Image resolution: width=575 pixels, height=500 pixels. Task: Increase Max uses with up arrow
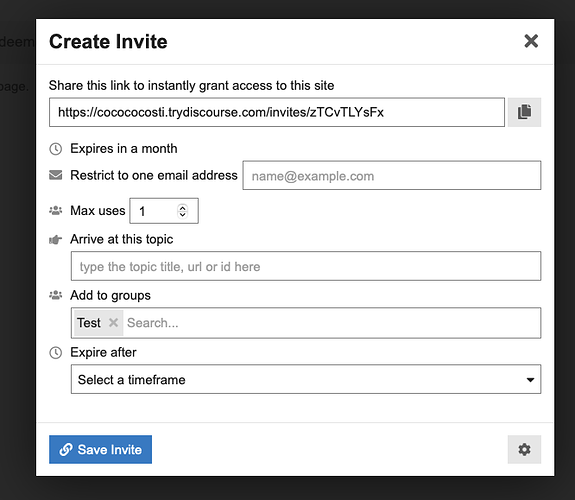[x=182, y=207]
